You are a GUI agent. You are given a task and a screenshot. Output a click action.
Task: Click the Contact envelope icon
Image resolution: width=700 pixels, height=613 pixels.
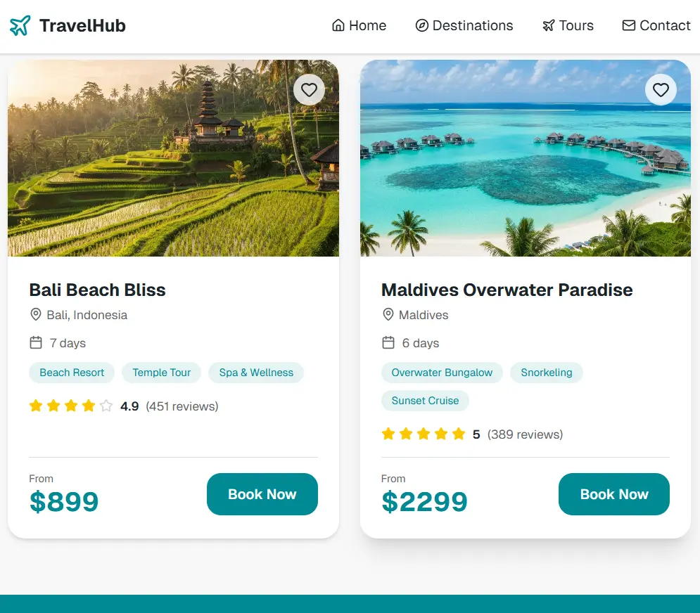coord(629,26)
